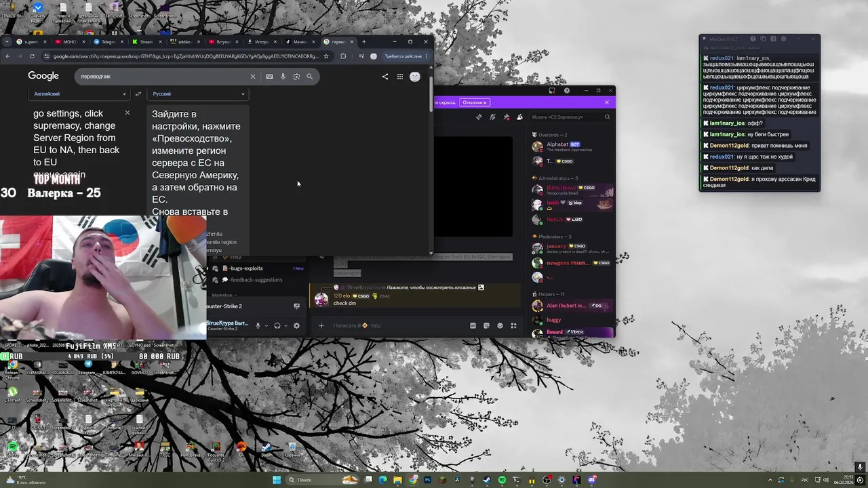The width and height of the screenshot is (868, 488).
Task: Open Discord threads icon in channel header
Action: tap(479, 117)
